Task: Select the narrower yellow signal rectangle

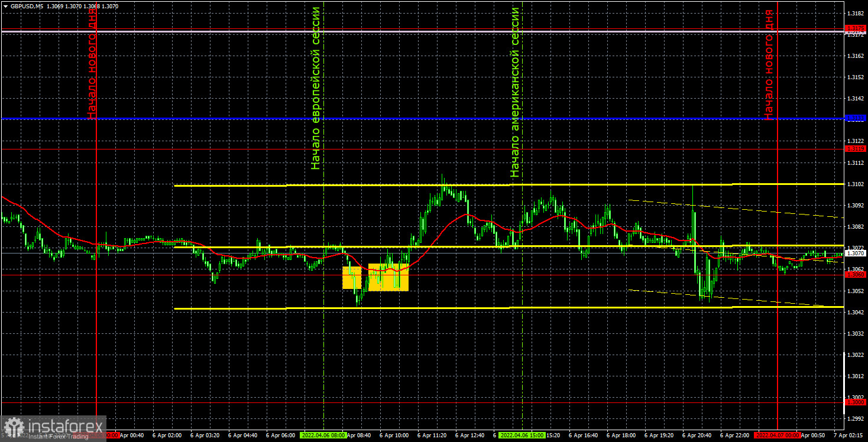Action: pyautogui.click(x=351, y=277)
